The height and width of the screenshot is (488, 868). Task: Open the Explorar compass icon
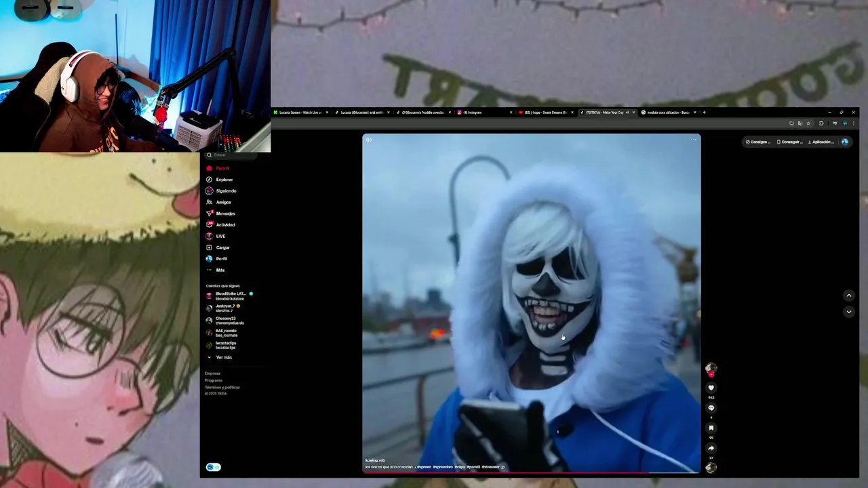(x=209, y=180)
